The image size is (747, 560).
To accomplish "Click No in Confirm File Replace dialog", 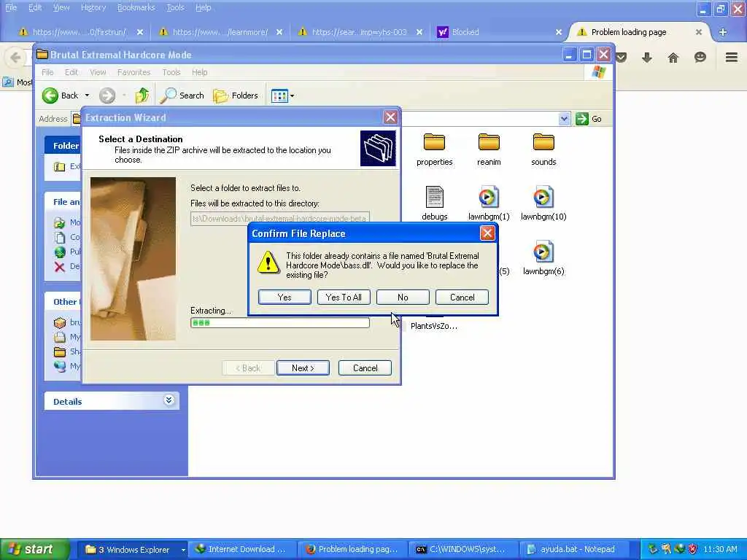I will [403, 297].
